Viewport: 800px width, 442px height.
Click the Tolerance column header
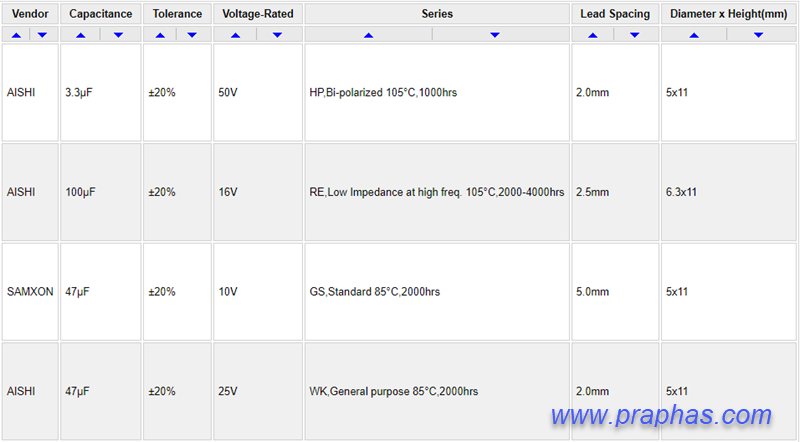pyautogui.click(x=177, y=14)
